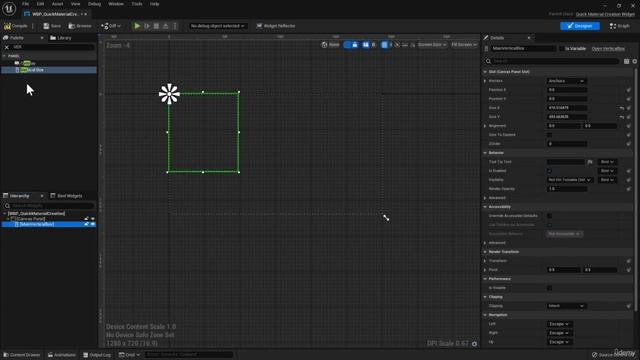Switch to the Bind Widgets tab
640x360 pixels.
66,196
